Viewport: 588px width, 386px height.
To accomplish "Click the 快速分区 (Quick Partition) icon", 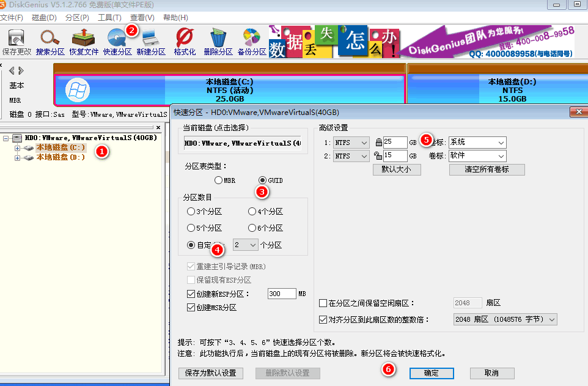I will click(x=116, y=38).
